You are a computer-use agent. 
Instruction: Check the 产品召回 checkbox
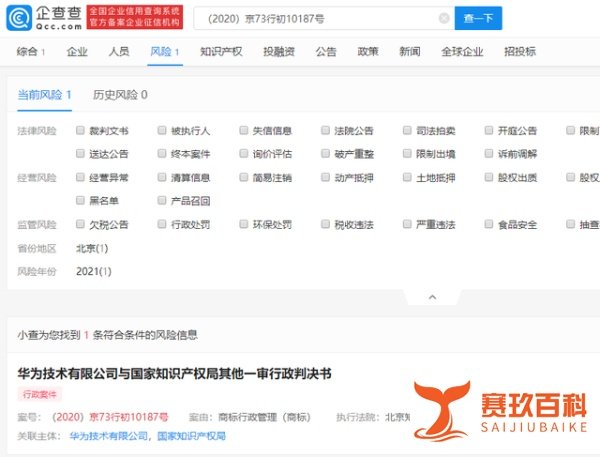click(162, 200)
